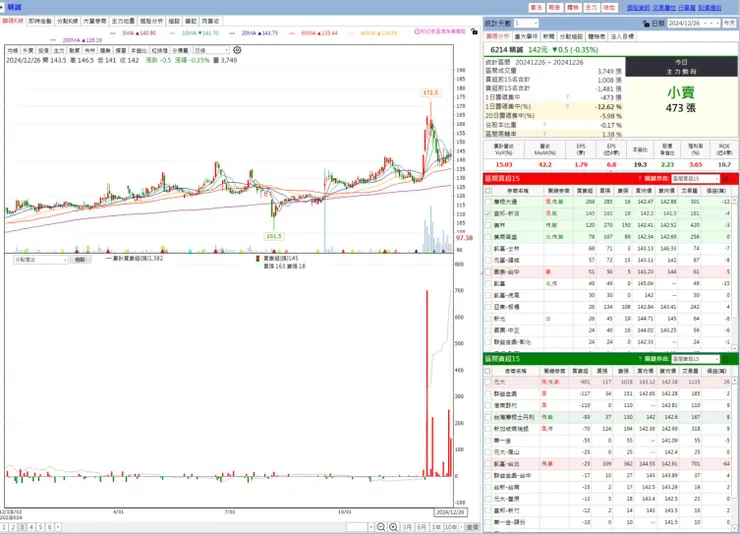Switch to the 分點K線 tab
This screenshot has width=740, height=534.
[x=67, y=21]
